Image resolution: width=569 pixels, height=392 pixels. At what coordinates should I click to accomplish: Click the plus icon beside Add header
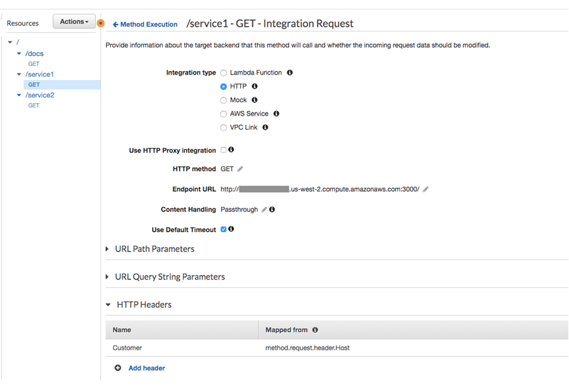point(118,368)
